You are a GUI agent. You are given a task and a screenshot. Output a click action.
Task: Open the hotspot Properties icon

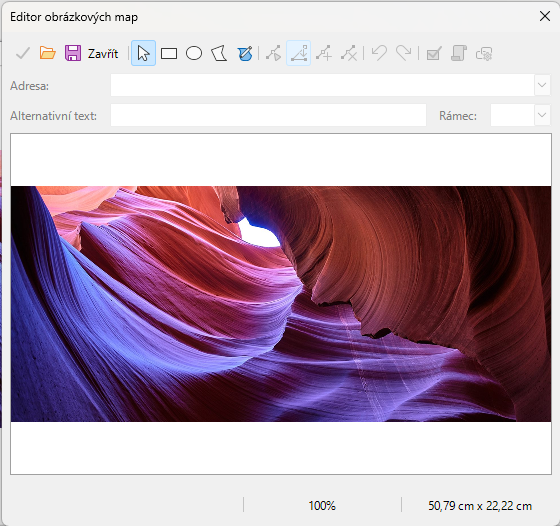[484, 54]
